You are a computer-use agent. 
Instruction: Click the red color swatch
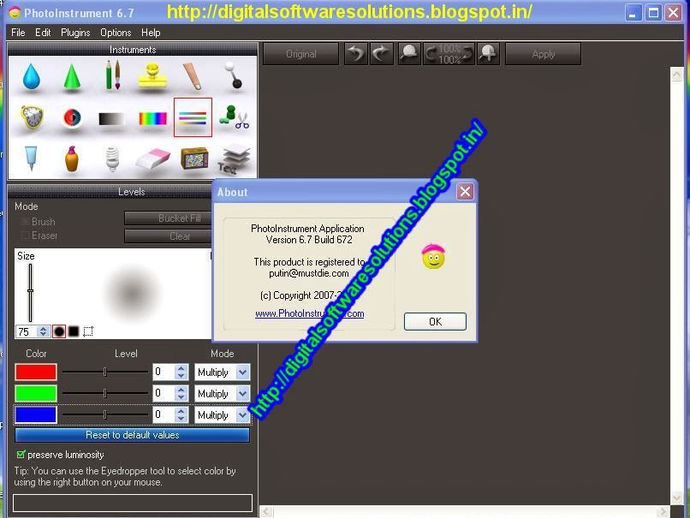coord(36,372)
